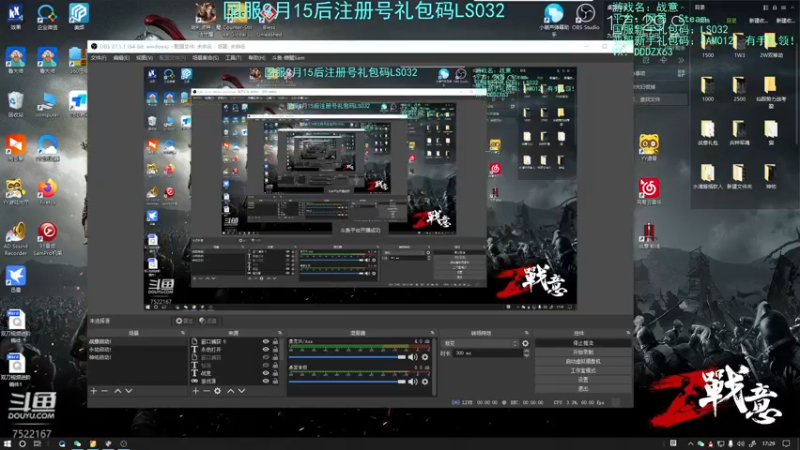Screen dimensions: 800x450
Task: Toggle visibility of the game capture source
Action: (x=266, y=381)
